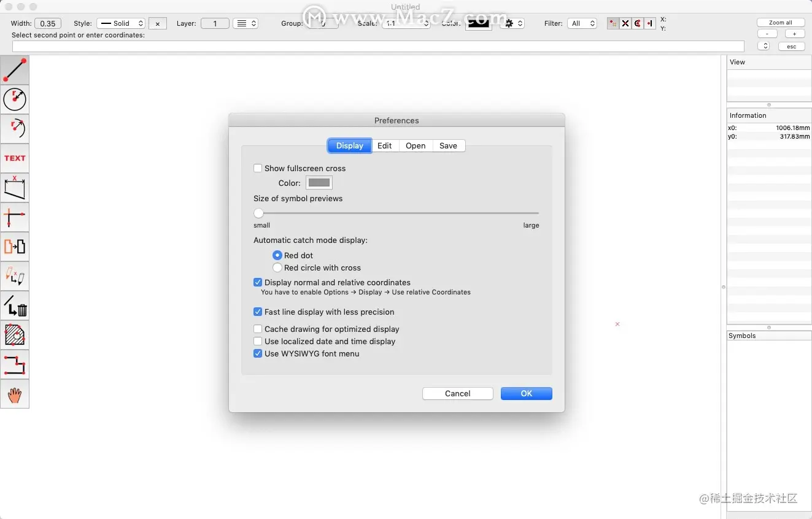
Task: Select the copy objects tool
Action: [x=15, y=247]
